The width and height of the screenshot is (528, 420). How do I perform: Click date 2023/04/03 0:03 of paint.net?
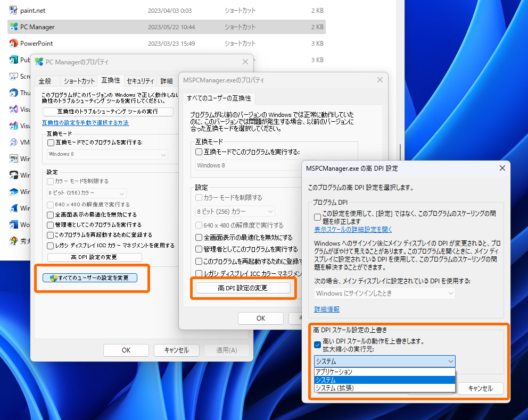(x=170, y=11)
